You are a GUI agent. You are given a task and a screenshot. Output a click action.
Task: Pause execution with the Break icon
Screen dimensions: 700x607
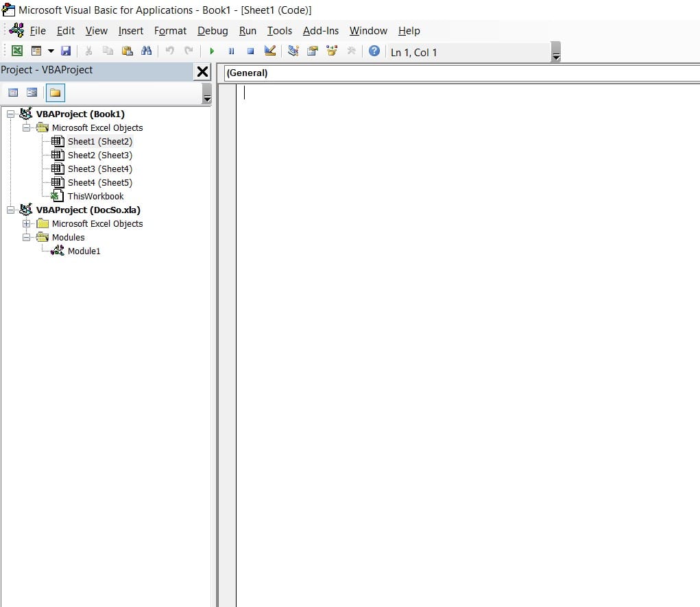231,51
